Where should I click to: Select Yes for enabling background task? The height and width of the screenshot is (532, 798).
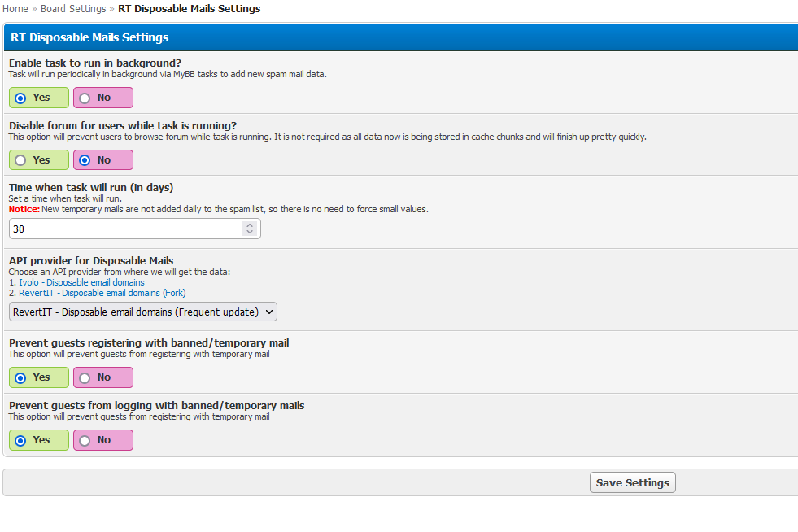[21, 98]
